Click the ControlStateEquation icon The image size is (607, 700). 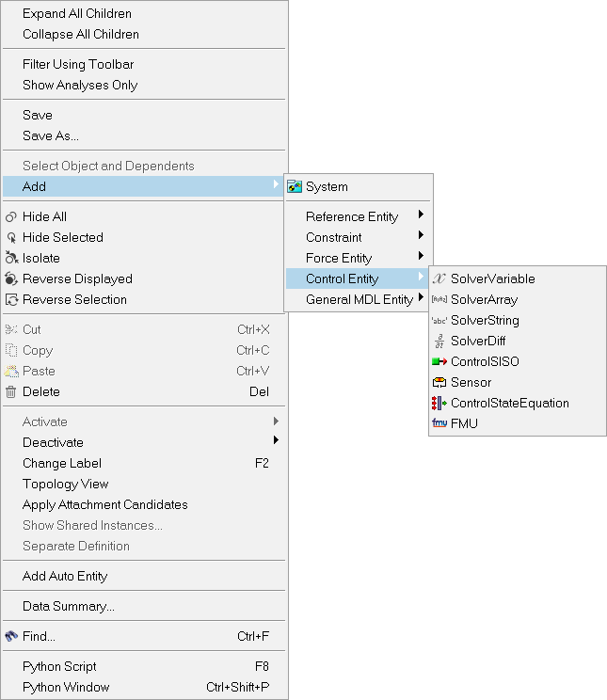(439, 403)
